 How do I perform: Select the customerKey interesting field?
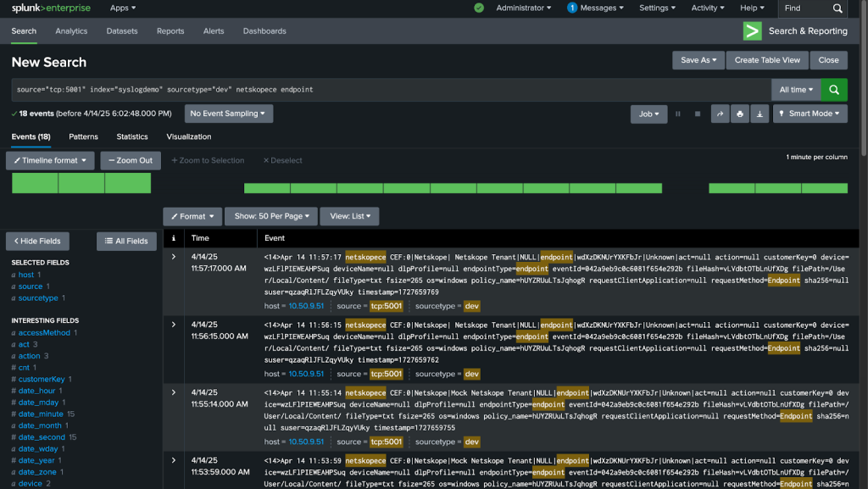click(x=42, y=380)
